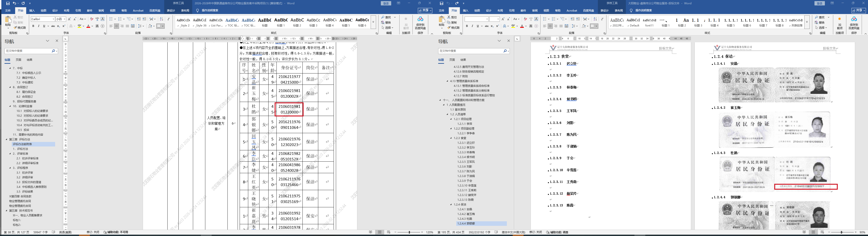Apply strikethrough in the left window ribbon
The height and width of the screenshot is (236, 868).
pos(53,26)
